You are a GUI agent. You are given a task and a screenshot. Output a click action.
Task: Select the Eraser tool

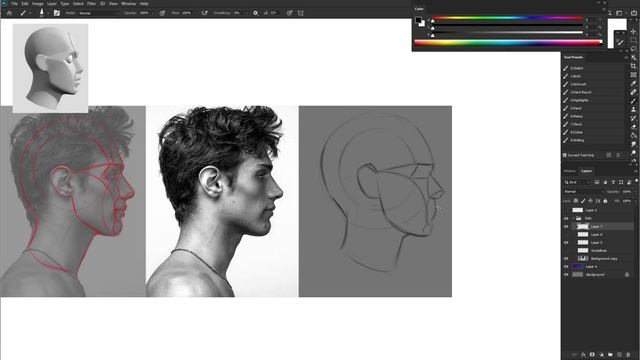tap(633, 127)
